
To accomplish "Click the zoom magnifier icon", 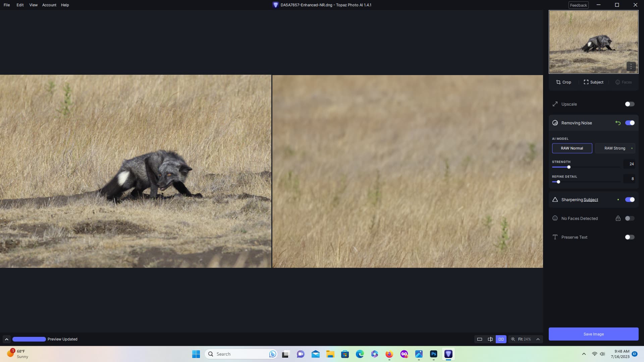I will (x=513, y=339).
